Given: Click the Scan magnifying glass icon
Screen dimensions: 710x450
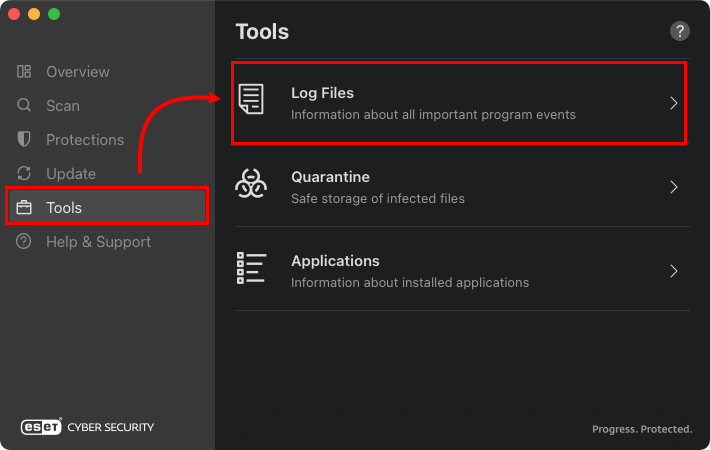Looking at the screenshot, I should click(x=24, y=106).
